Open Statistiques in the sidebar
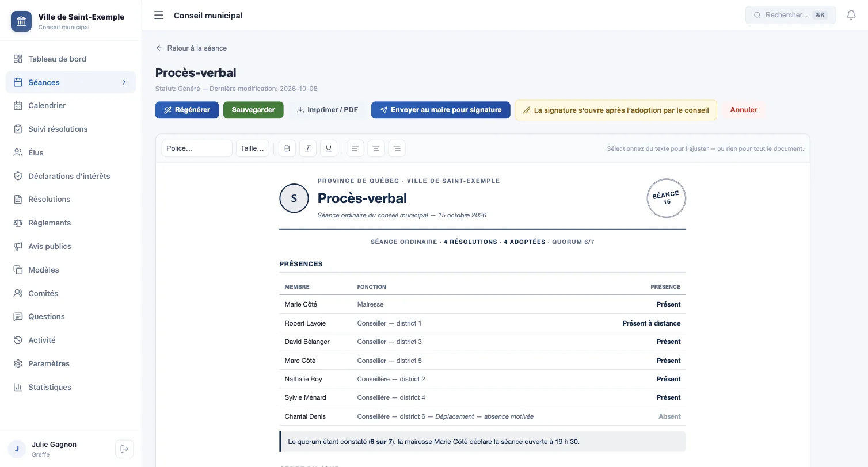The height and width of the screenshot is (467, 868). click(71, 387)
